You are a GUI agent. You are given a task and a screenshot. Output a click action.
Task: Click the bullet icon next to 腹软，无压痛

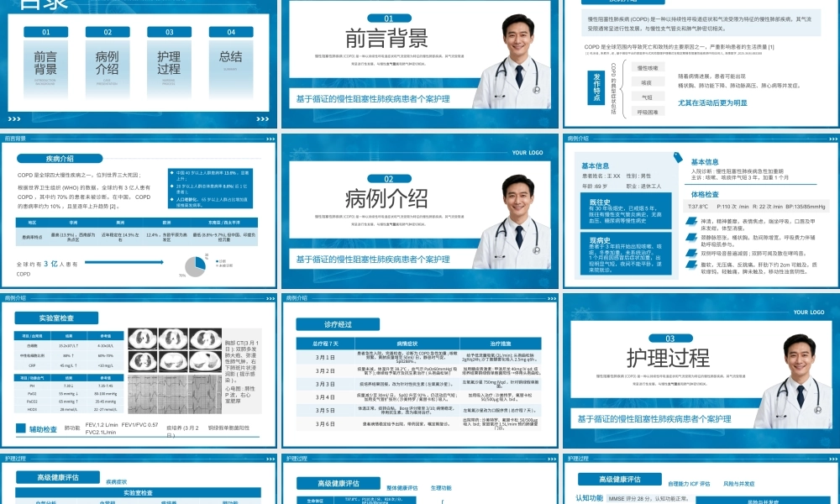pos(691,265)
